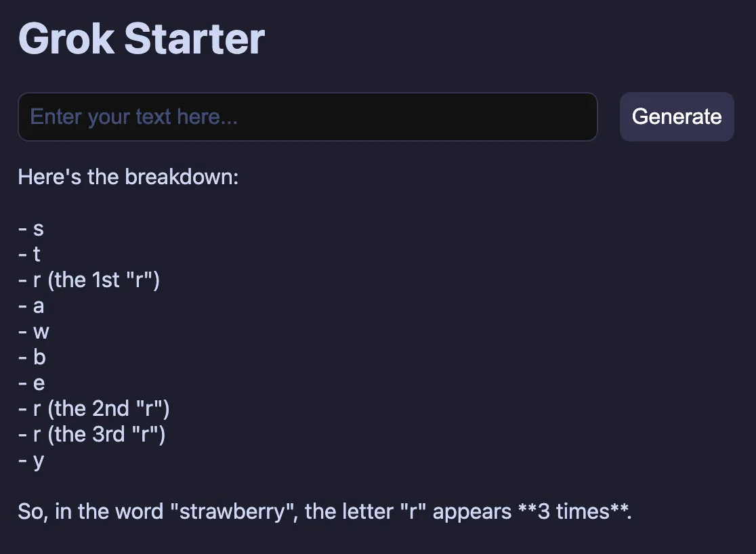This screenshot has height=554, width=756.
Task: Click the "Enter your text here..." input field
Action: click(307, 117)
